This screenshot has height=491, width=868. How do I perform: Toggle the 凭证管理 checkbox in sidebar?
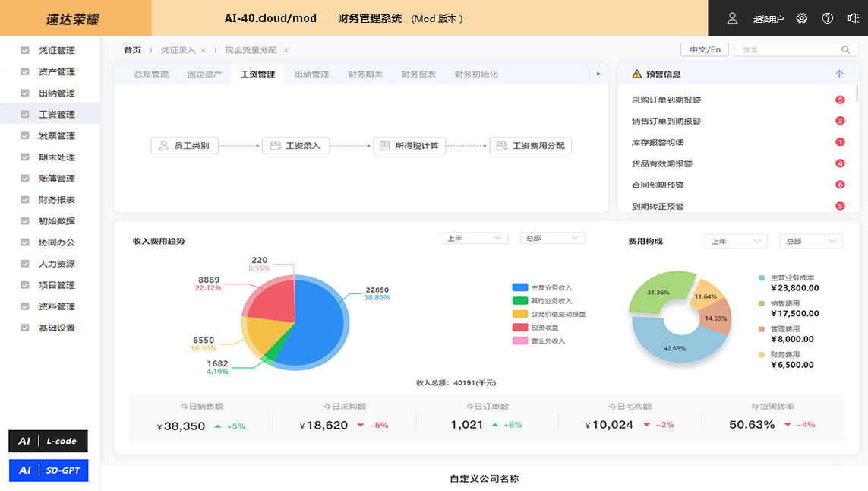point(25,51)
